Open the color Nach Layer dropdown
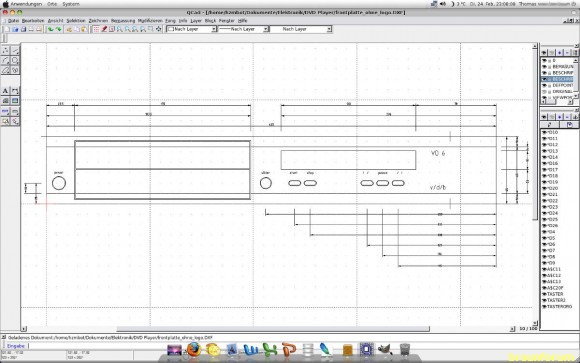Image resolution: width=580 pixels, height=363 pixels. 191,29
